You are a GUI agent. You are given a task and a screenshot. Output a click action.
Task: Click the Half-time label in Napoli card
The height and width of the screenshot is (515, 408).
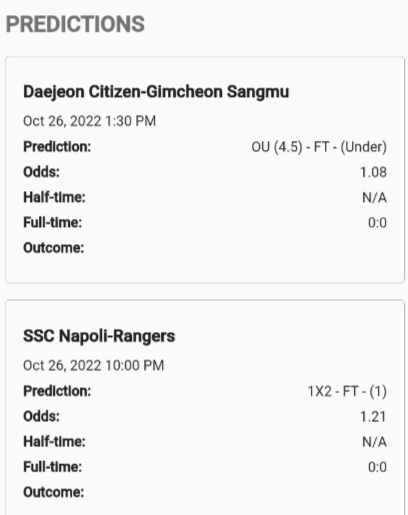coord(54,442)
